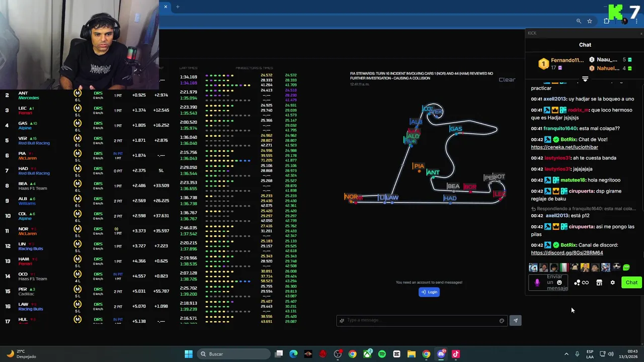The height and width of the screenshot is (362, 644).
Task: Click the medium tyre icon in PER row
Action: [77, 289]
